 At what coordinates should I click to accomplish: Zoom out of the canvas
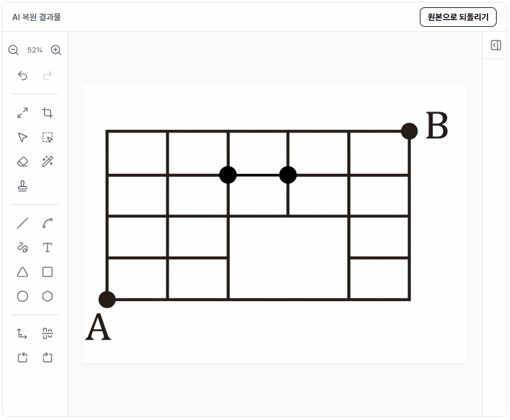click(13, 50)
